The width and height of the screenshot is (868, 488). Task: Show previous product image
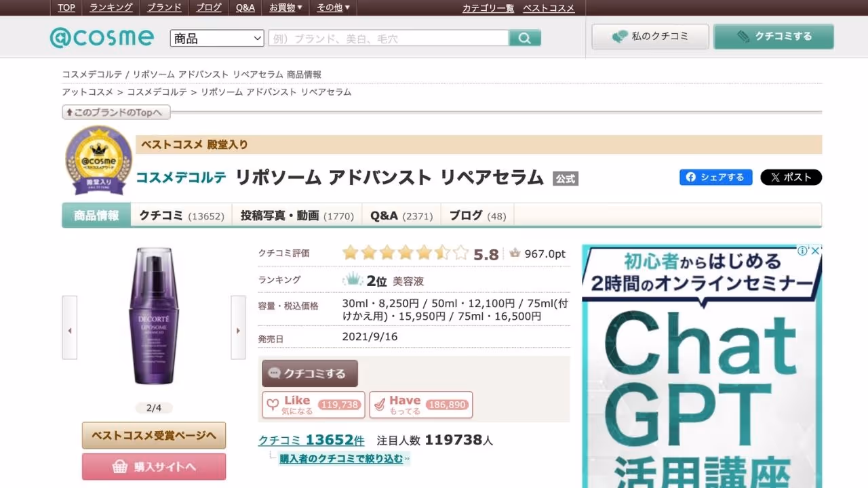point(69,327)
